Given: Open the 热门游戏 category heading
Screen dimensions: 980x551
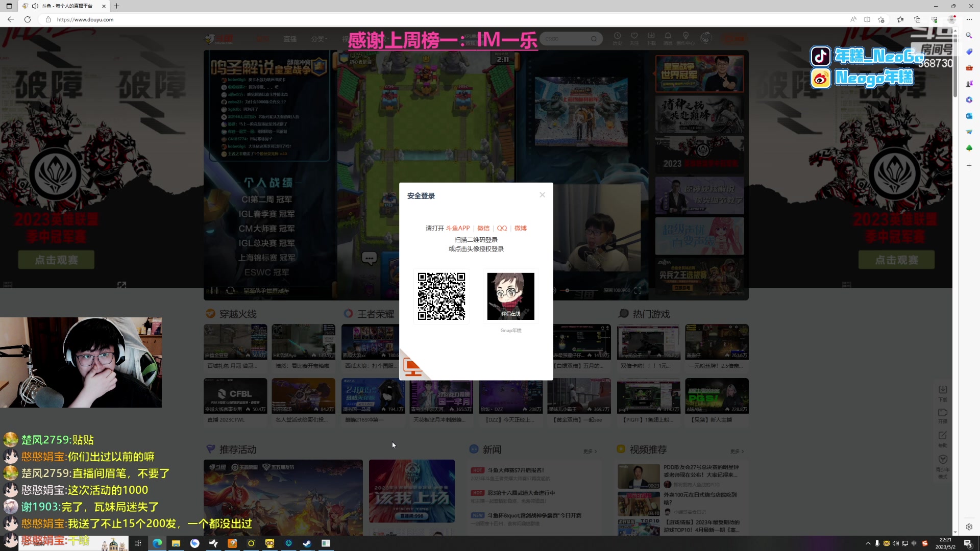Looking at the screenshot, I should point(651,314).
